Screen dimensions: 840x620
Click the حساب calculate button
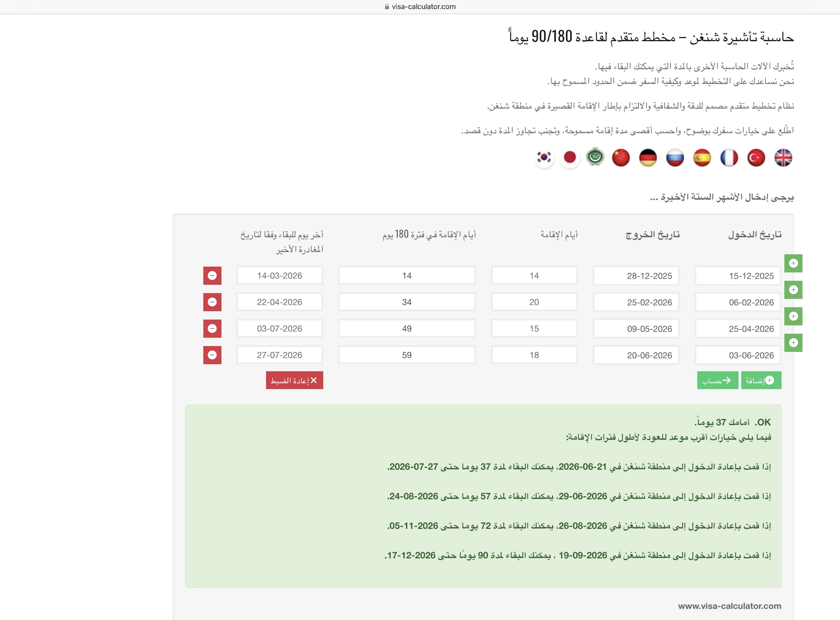pos(717,380)
